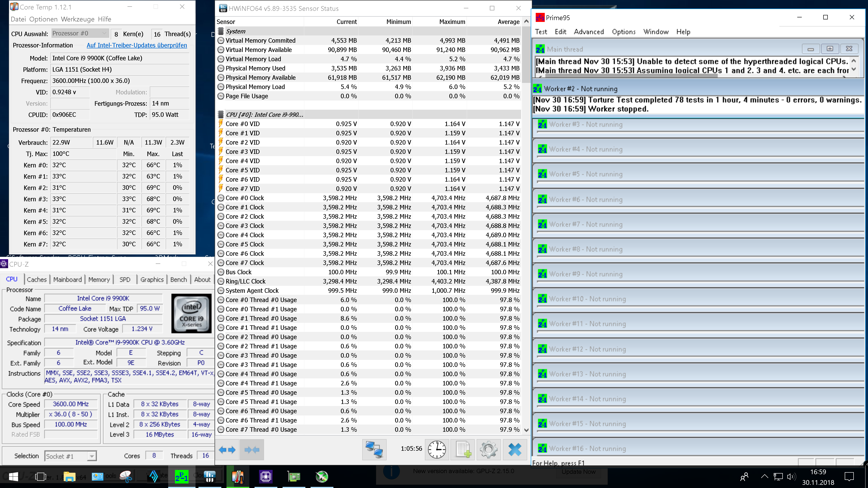Collapse the System sensor group in HWiNFO
This screenshot has width=868, height=488.
221,31
